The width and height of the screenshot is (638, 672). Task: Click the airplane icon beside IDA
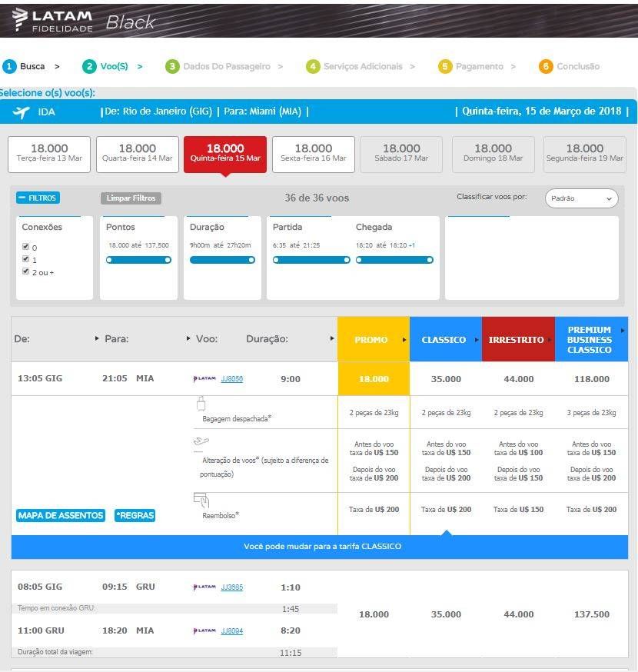[21, 112]
